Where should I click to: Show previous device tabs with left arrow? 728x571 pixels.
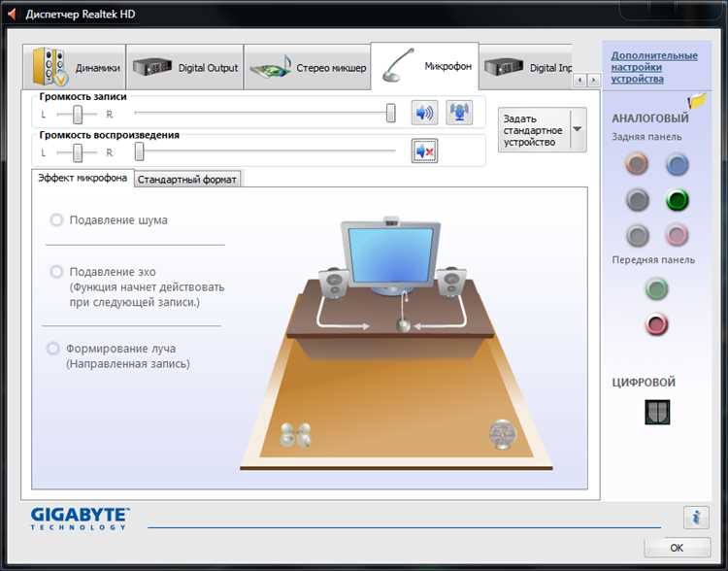579,81
